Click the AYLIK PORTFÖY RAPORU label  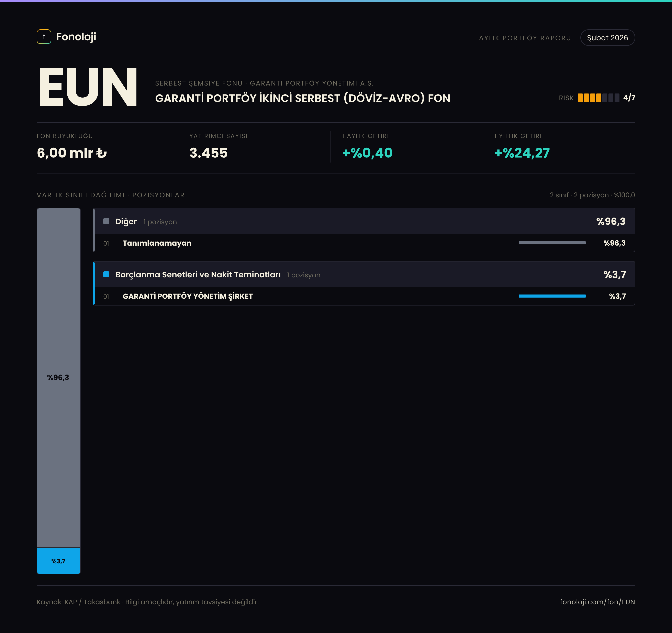click(x=525, y=38)
